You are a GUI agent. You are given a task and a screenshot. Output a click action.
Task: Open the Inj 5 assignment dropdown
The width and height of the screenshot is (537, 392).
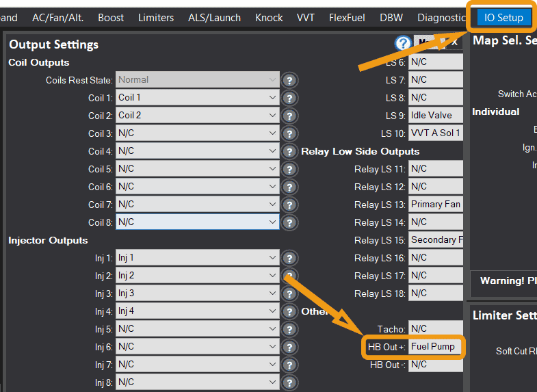coord(198,329)
